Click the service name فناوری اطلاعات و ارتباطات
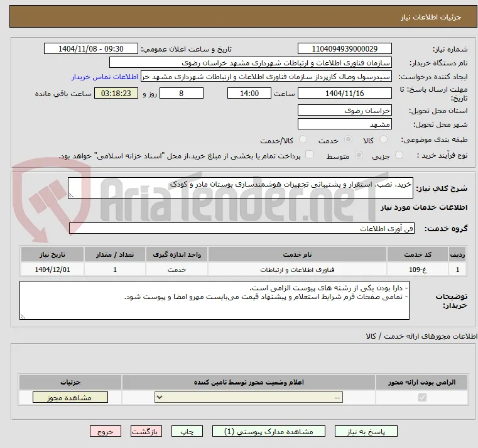The width and height of the screenshot is (478, 448). (297, 270)
